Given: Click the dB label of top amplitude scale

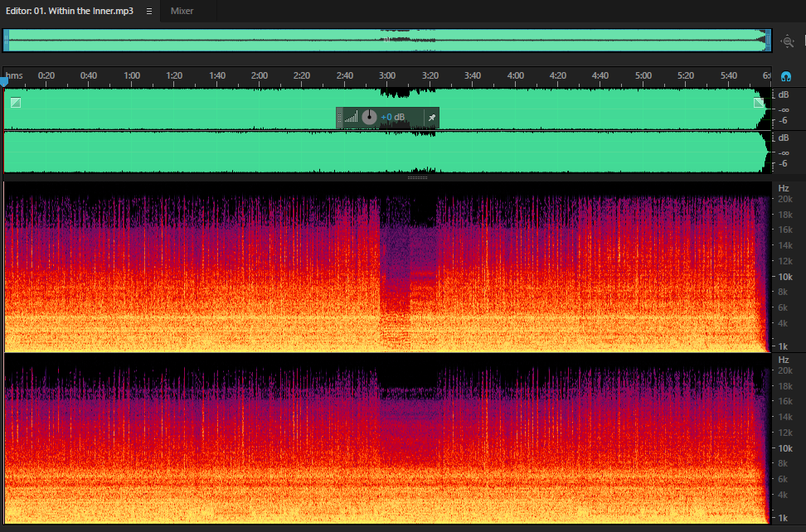Looking at the screenshot, I should point(784,95).
